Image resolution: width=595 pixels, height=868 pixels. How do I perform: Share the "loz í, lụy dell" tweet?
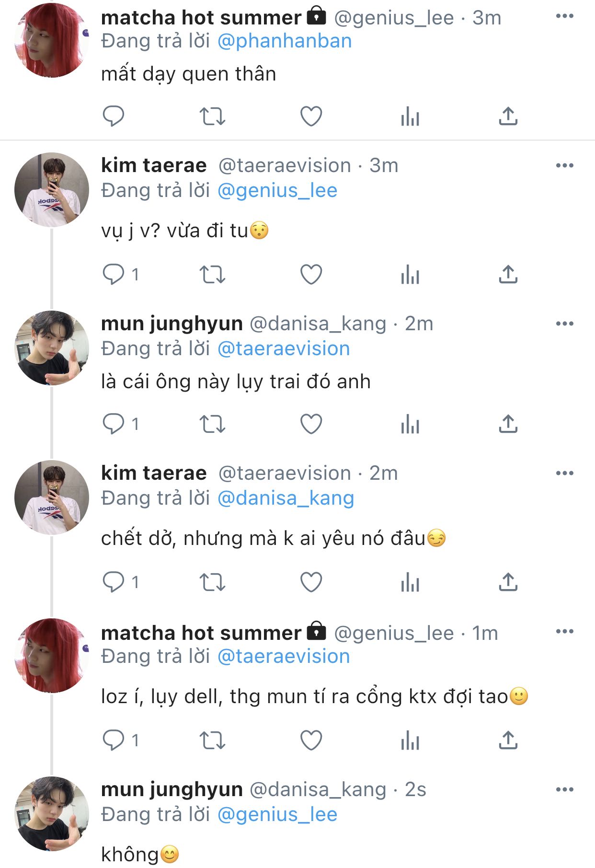click(508, 741)
